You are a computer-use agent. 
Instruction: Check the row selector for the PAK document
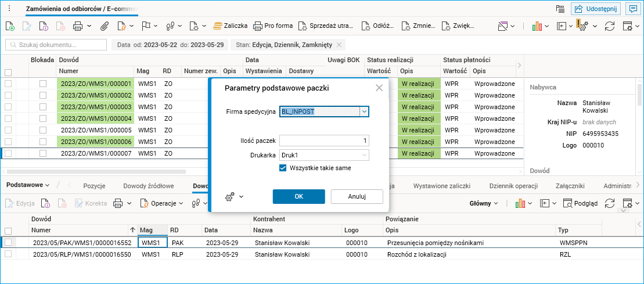(8, 243)
